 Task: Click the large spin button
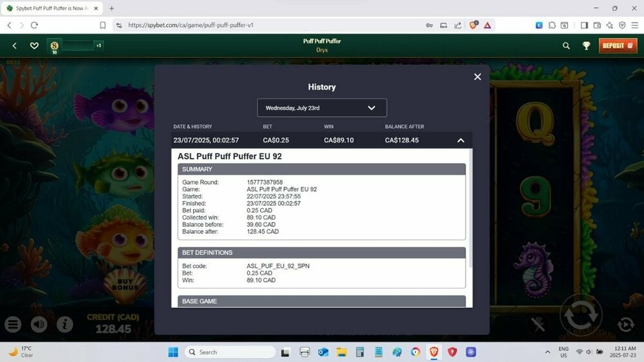[581, 315]
